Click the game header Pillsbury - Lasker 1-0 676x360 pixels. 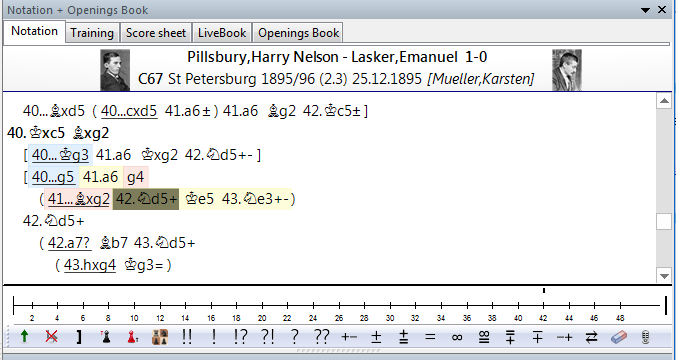pos(337,57)
